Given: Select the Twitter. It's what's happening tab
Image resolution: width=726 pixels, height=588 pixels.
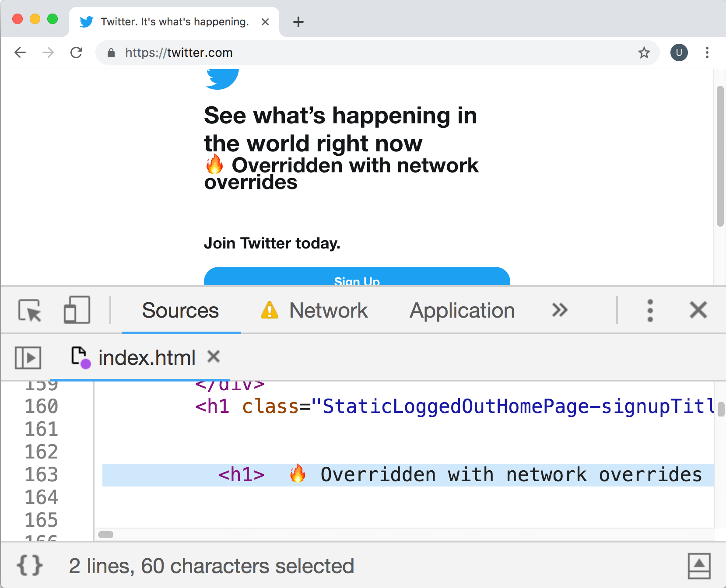Looking at the screenshot, I should pos(174,22).
